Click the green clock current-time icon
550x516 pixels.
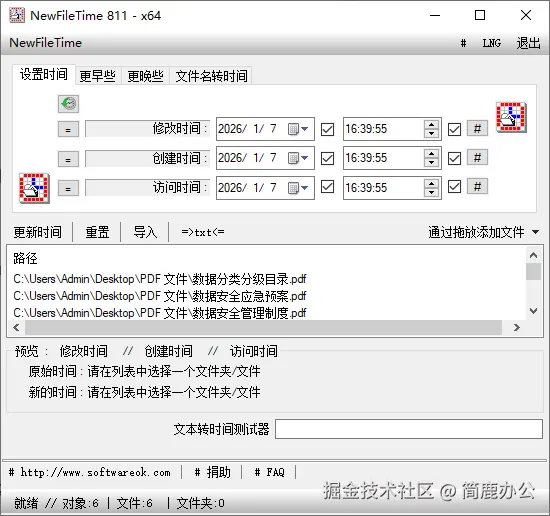[x=68, y=104]
